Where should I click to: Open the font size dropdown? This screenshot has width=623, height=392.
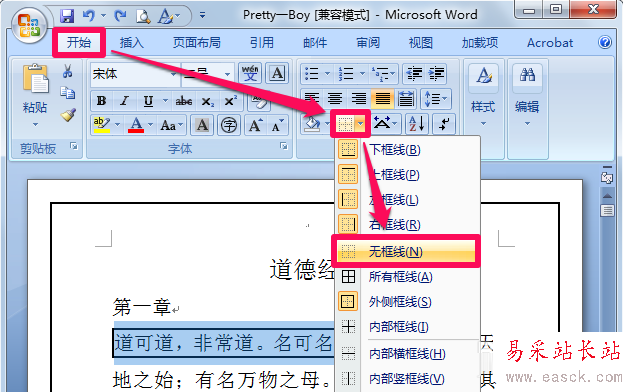(227, 74)
